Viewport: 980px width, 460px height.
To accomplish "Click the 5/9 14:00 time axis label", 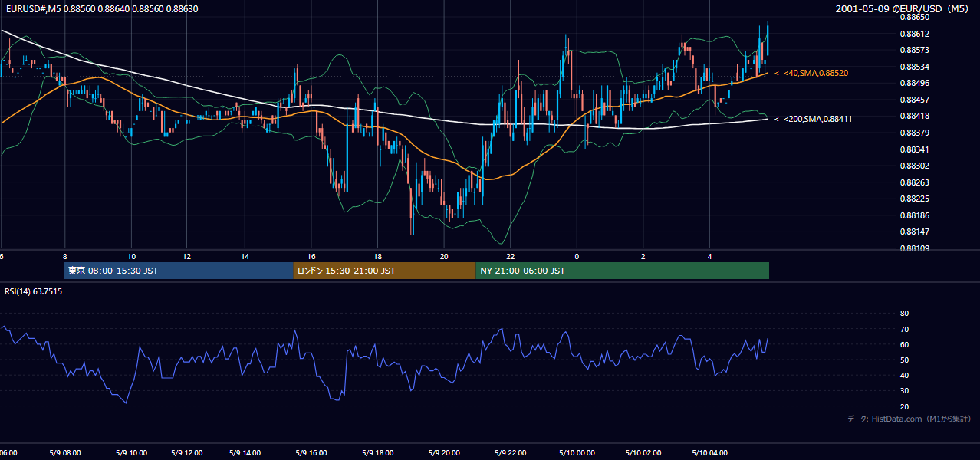I will [247, 453].
